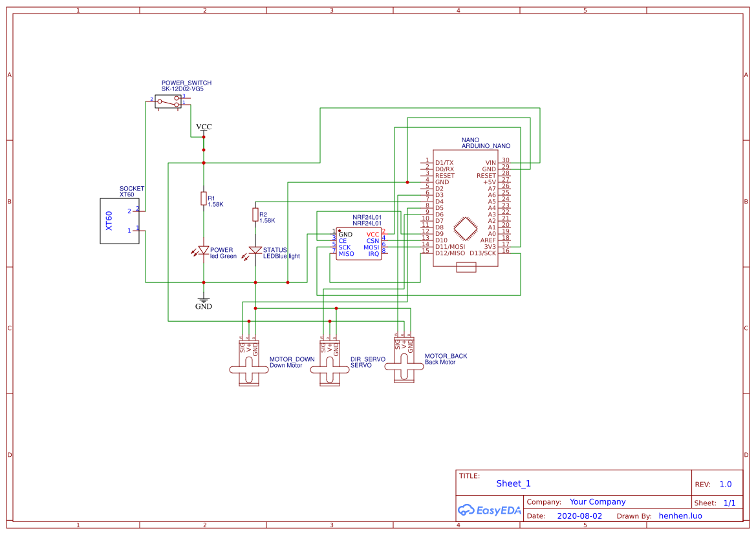The height and width of the screenshot is (535, 756).
Task: Select the ARDUINO_NANO component
Action: coord(466,207)
